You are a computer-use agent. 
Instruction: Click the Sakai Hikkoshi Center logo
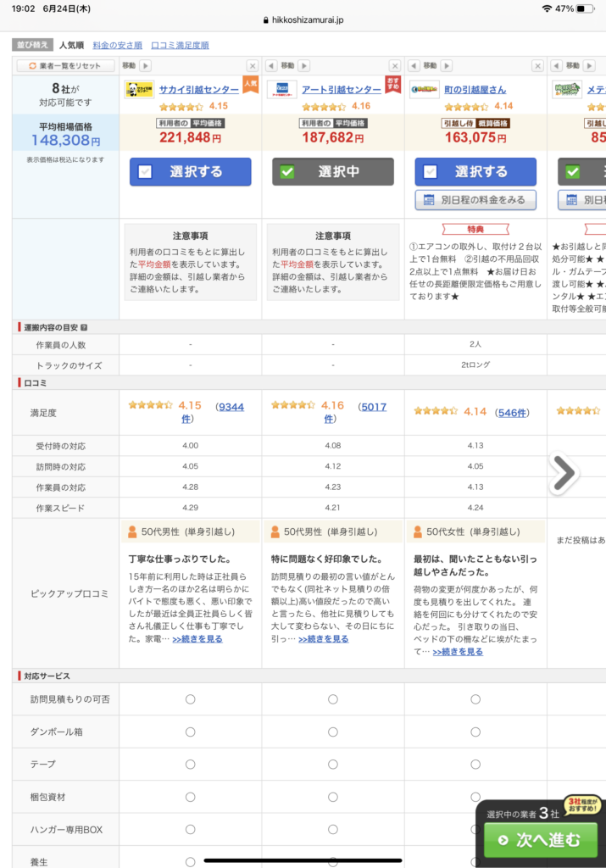139,90
